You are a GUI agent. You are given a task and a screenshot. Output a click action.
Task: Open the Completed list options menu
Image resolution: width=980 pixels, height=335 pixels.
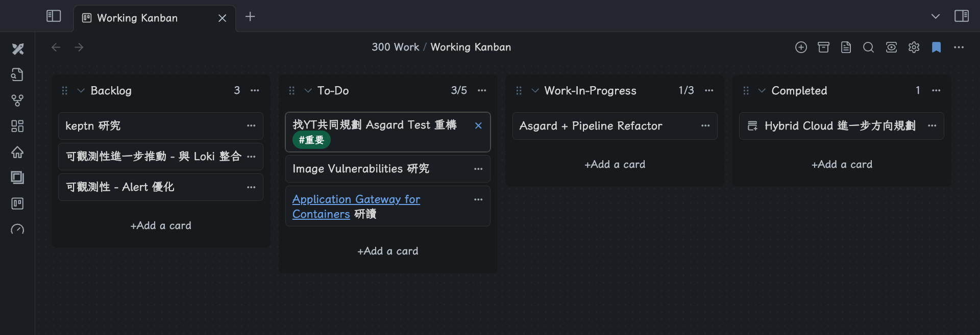point(936,90)
